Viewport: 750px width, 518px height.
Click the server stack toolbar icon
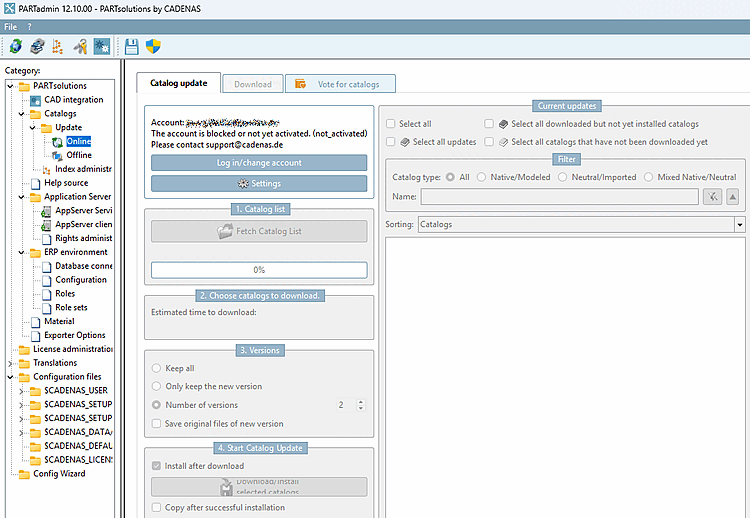click(37, 46)
